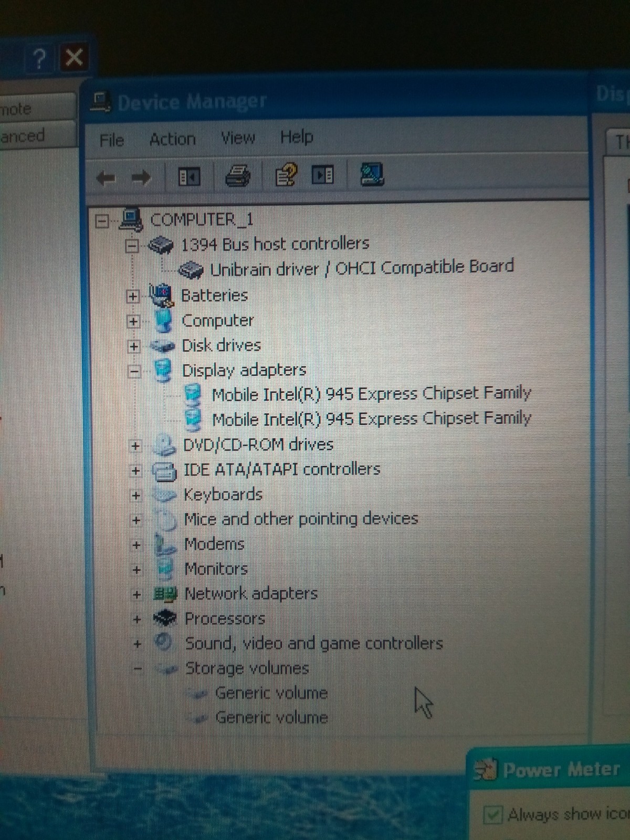Scan for hardware changes icon
The height and width of the screenshot is (840, 630).
(x=372, y=174)
